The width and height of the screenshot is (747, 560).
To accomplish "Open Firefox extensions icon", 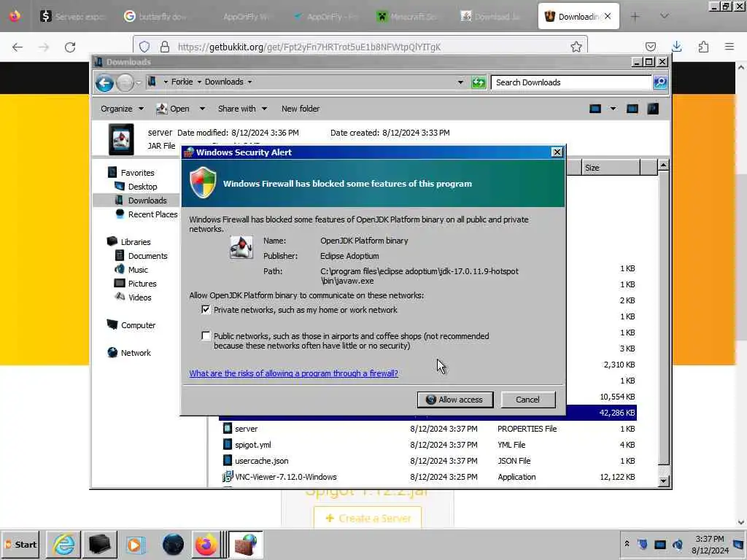I will pyautogui.click(x=703, y=47).
